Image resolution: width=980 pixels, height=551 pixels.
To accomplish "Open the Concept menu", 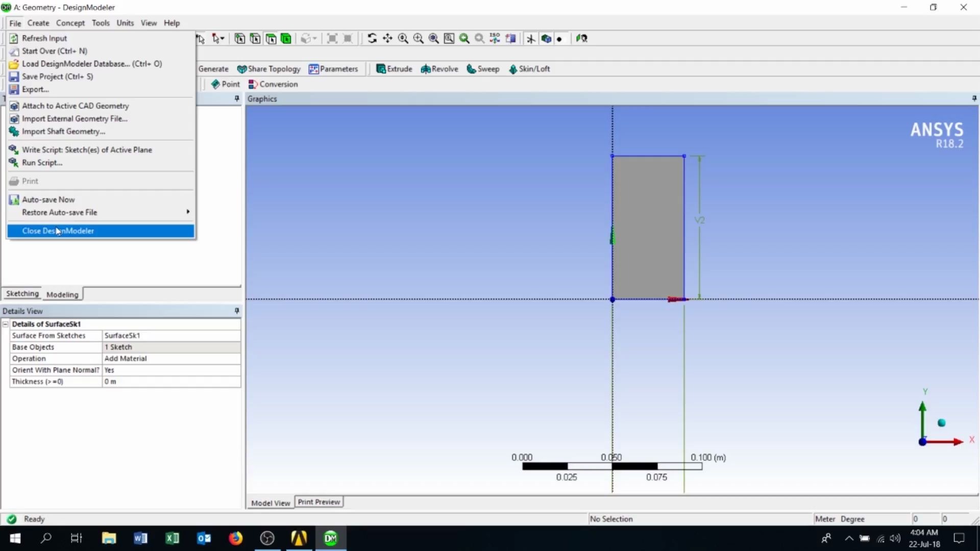I will 70,22.
